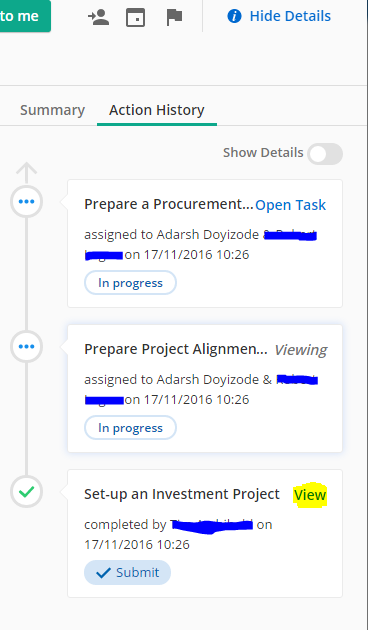Click the green 'to me' button

coord(25,16)
